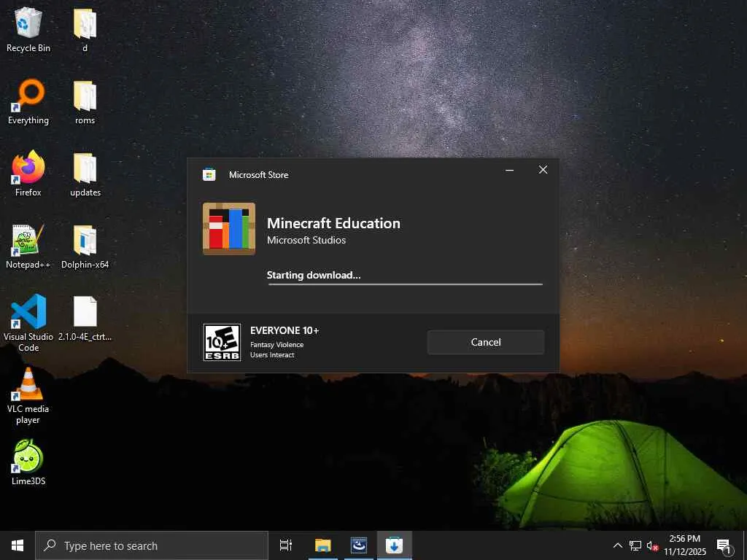This screenshot has width=747, height=560.
Task: Select the Lime3DS desktop shortcut
Action: click(28, 462)
